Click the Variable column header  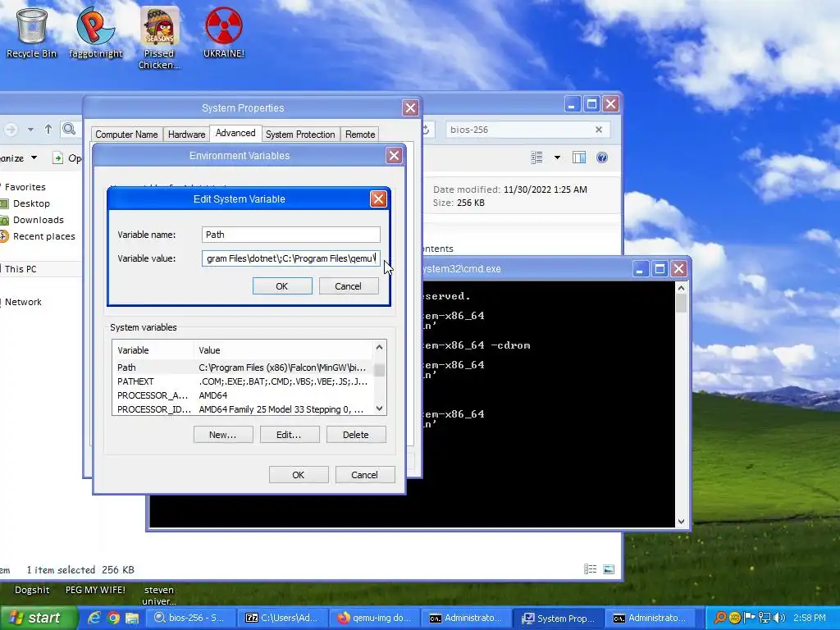tap(153, 350)
